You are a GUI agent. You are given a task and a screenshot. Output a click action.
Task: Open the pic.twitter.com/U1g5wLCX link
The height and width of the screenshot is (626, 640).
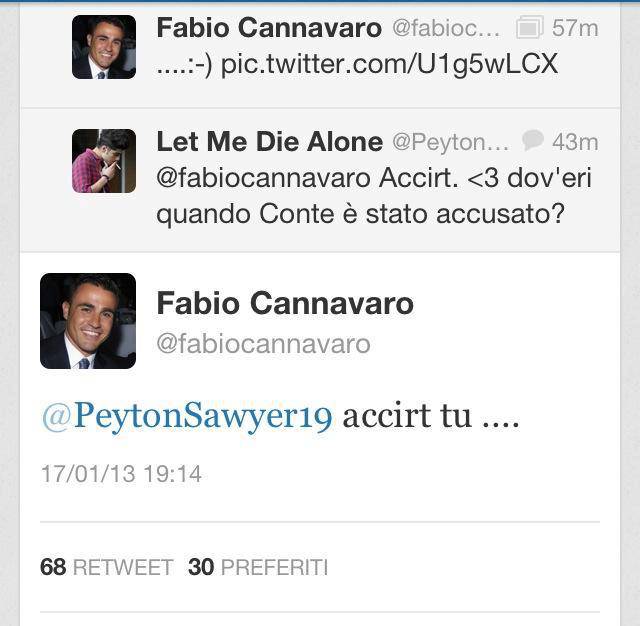tap(388, 65)
